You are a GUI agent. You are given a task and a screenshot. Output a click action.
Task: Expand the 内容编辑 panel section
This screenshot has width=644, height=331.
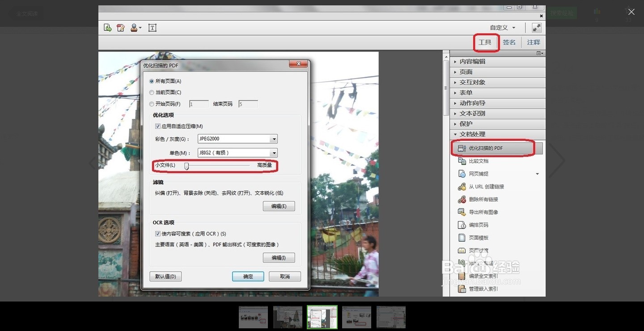pos(497,62)
